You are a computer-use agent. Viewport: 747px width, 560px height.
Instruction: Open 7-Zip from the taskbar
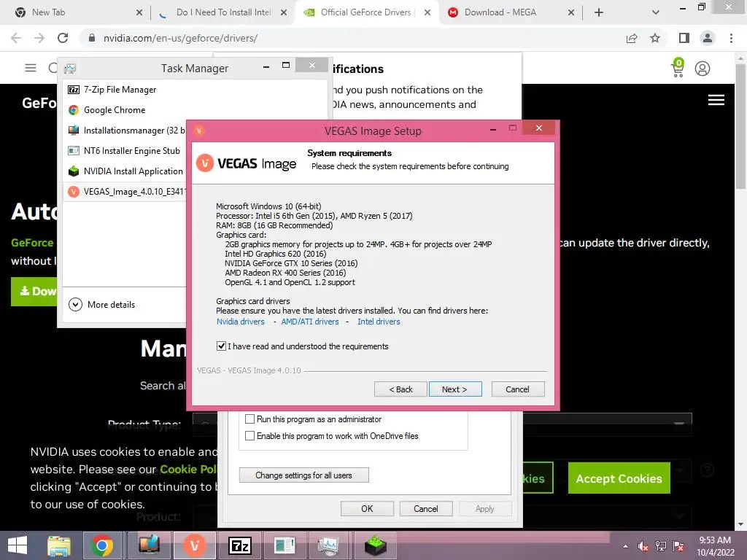(240, 545)
